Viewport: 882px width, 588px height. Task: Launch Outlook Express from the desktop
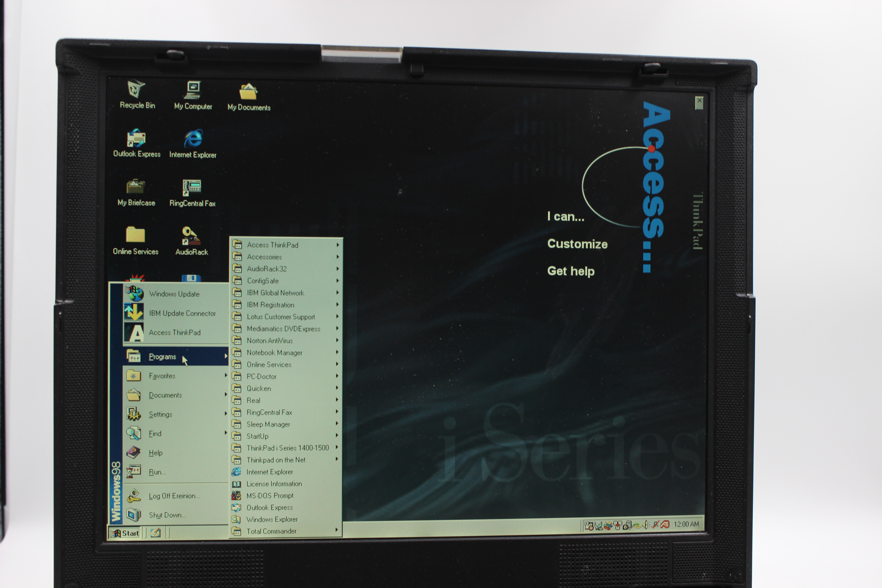tap(136, 139)
